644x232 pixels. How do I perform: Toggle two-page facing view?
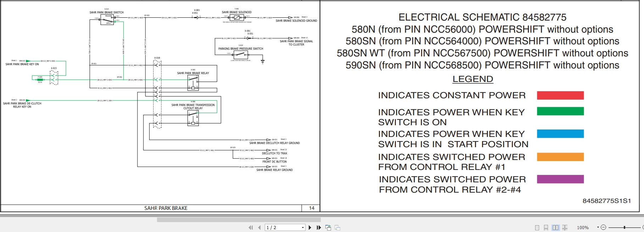(x=555, y=228)
